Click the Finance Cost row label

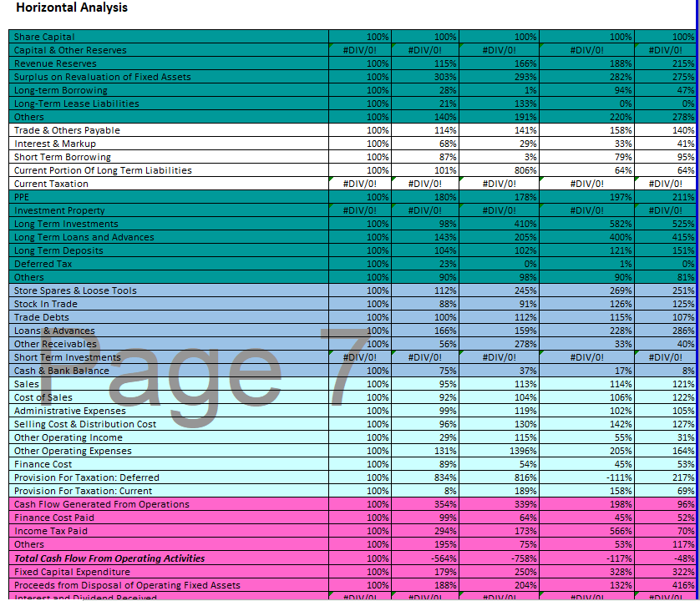click(42, 464)
